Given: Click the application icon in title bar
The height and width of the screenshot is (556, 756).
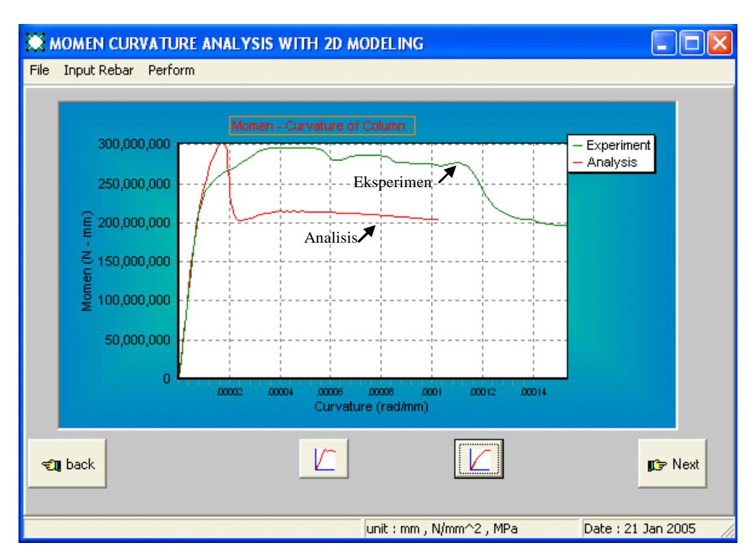Looking at the screenshot, I should tap(35, 43).
